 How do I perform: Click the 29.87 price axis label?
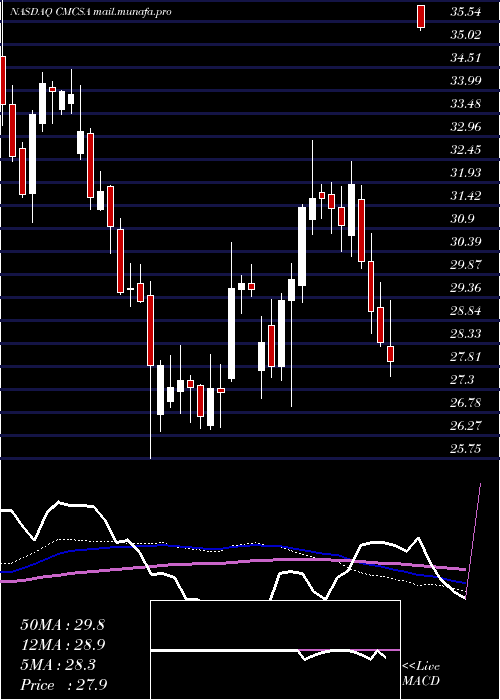click(x=465, y=265)
